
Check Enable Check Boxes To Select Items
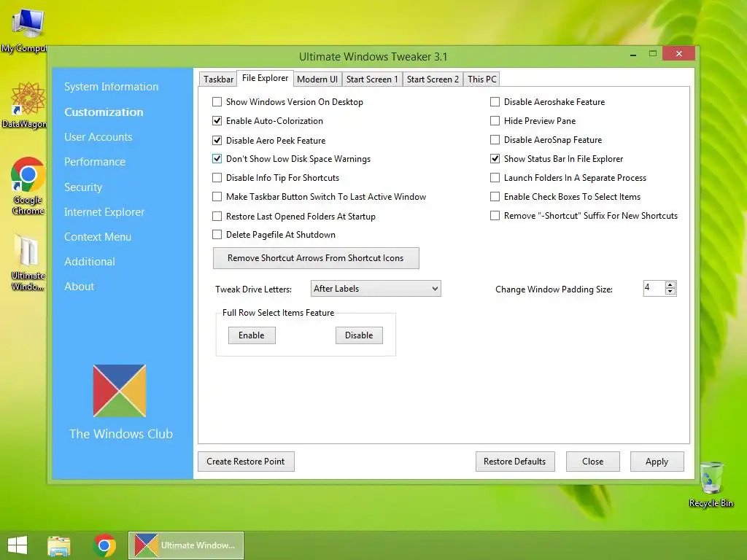click(495, 197)
